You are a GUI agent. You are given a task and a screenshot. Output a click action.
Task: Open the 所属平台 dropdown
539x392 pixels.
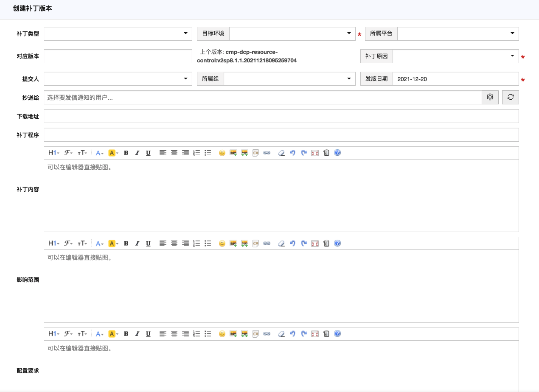tap(458, 34)
